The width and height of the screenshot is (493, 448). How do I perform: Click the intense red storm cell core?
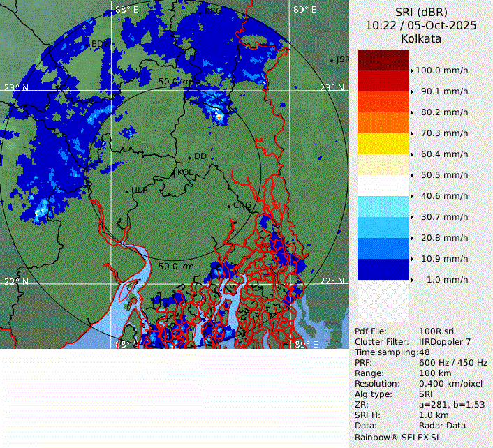click(219, 117)
